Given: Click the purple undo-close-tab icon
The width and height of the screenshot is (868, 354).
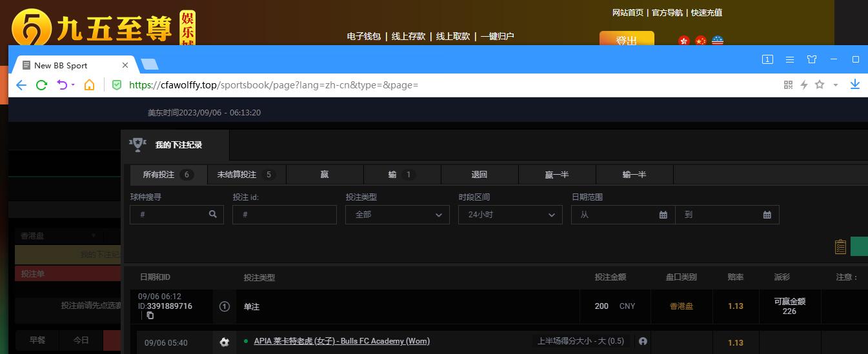Looking at the screenshot, I should [62, 84].
